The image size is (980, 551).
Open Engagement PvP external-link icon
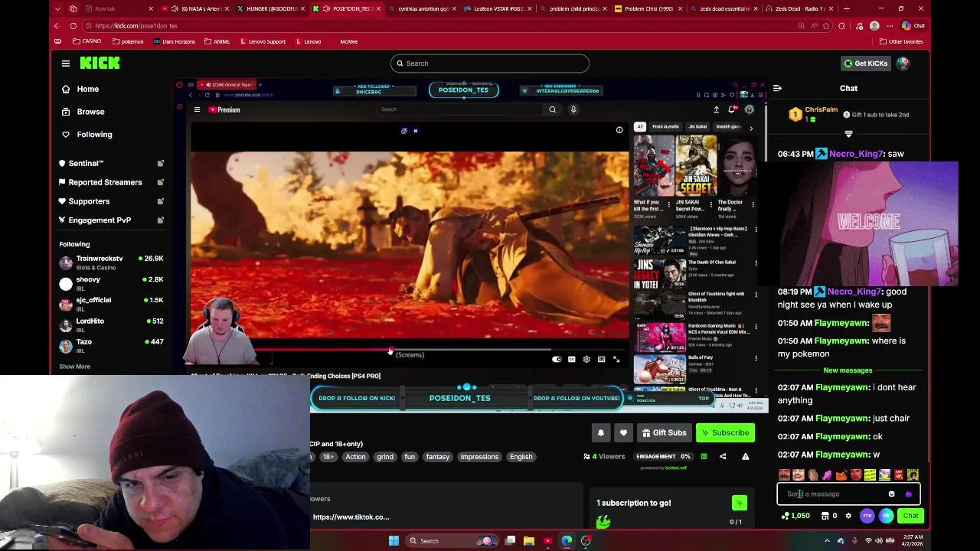pos(161,220)
